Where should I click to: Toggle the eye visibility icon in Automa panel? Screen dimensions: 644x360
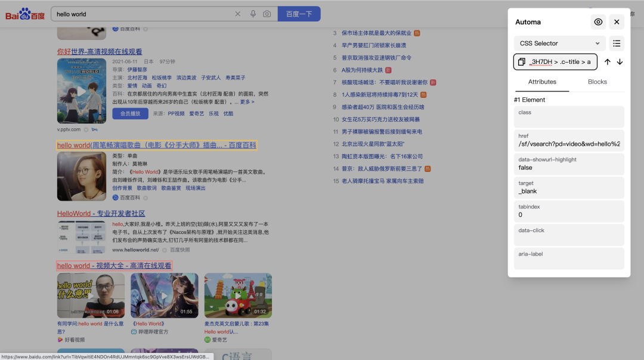click(x=598, y=22)
